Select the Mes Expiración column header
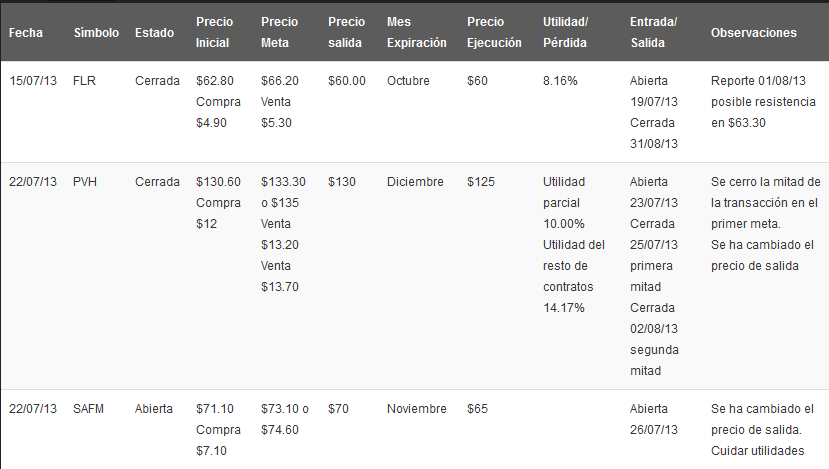Viewport: 829px width, 469px height. click(x=416, y=32)
